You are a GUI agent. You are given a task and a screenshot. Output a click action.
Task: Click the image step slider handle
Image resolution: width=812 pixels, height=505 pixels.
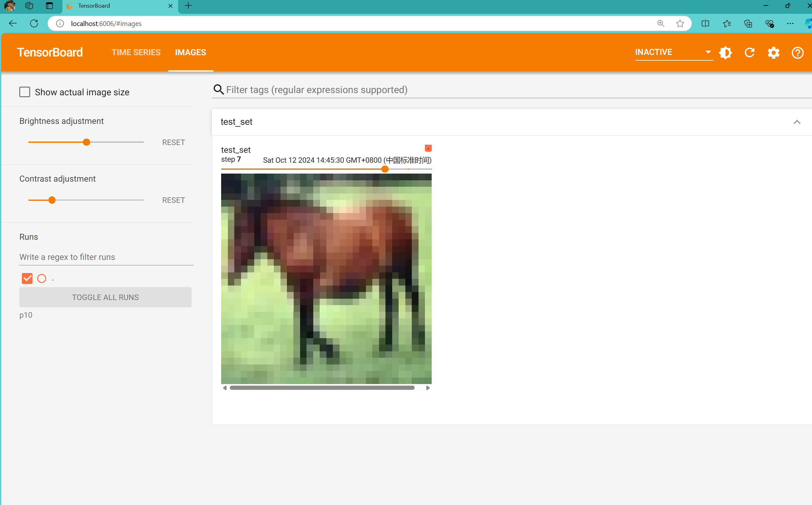coord(385,169)
